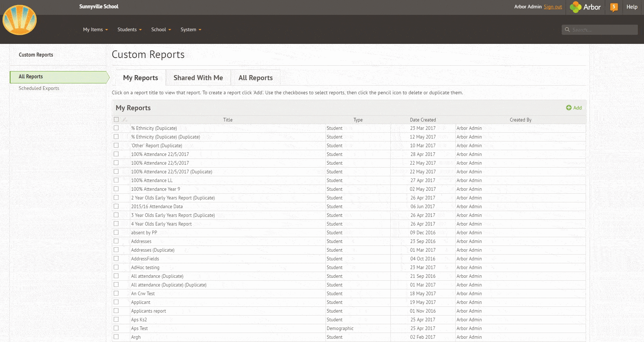
Task: Open the 2015/16 Attendance Data report
Action: (x=157, y=206)
